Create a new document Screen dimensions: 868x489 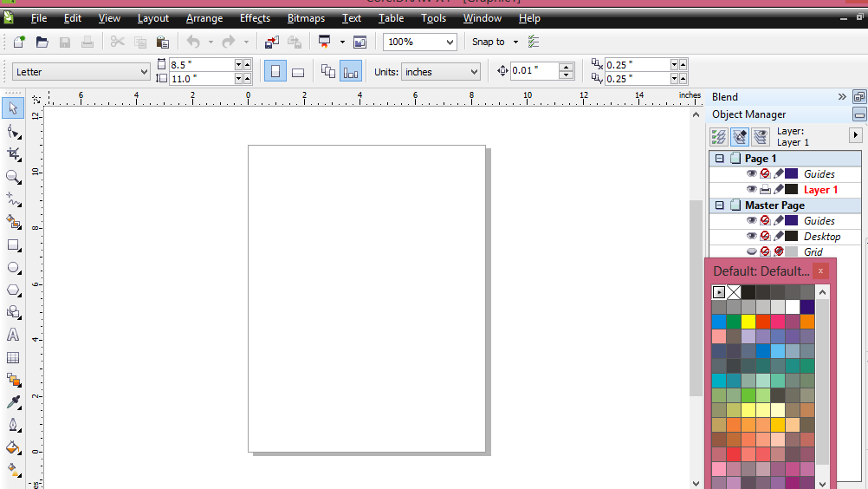click(x=19, y=42)
